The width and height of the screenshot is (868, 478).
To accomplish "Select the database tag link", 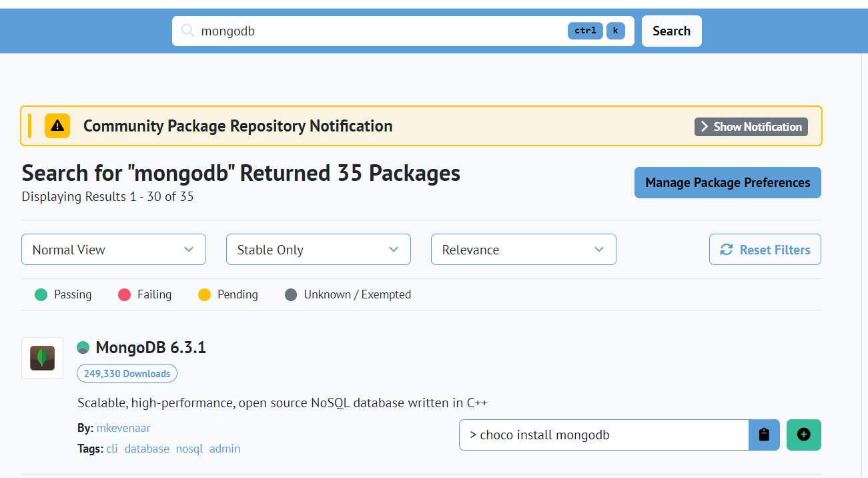I will coord(147,449).
